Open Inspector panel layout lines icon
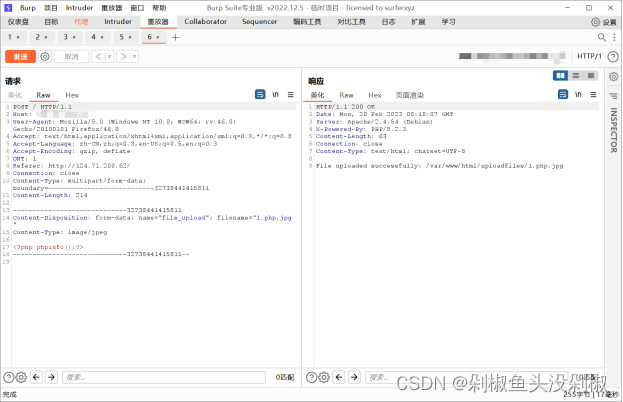Viewport: 623px width, 402px height. click(613, 96)
